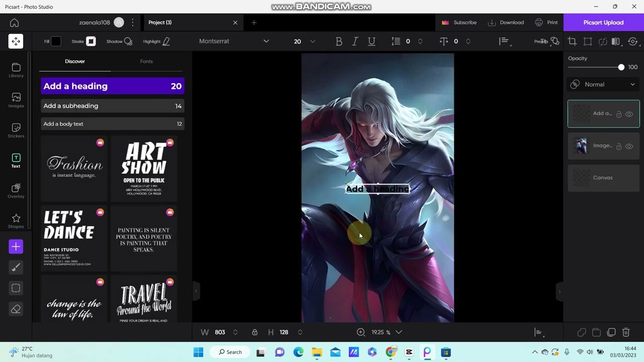Toggle visibility of the Image layer
Image resolution: width=644 pixels, height=362 pixels.
[629, 146]
